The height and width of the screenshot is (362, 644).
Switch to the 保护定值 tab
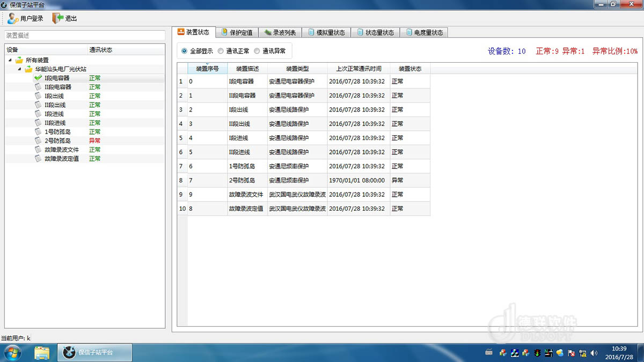pyautogui.click(x=237, y=33)
